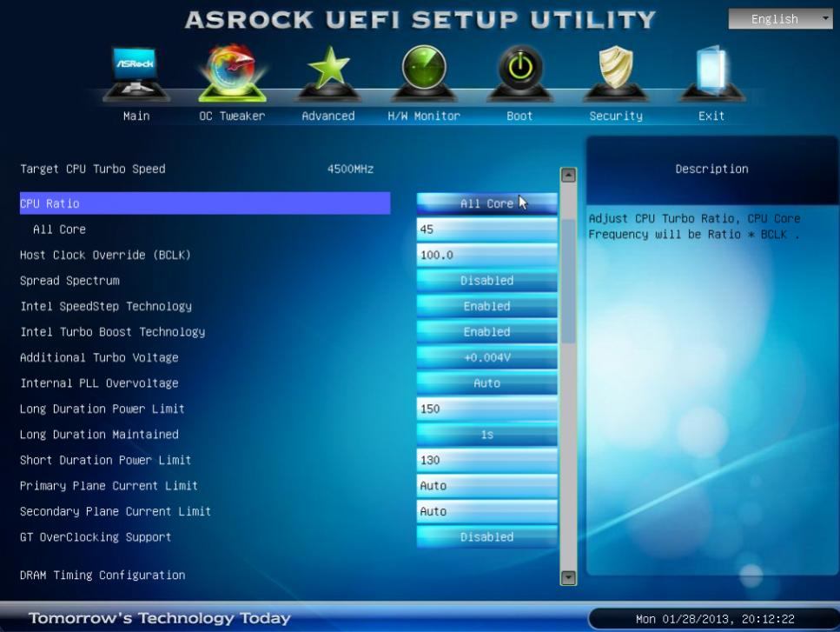Select the Intel Turbo Boost Technology label
The width and height of the screenshot is (840, 632).
113,332
